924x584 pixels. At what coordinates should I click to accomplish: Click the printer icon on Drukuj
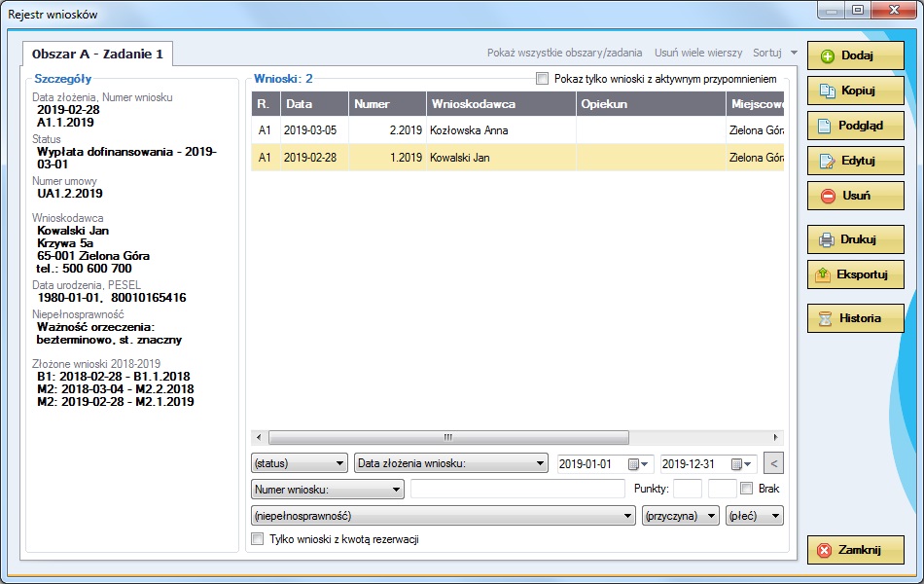826,240
